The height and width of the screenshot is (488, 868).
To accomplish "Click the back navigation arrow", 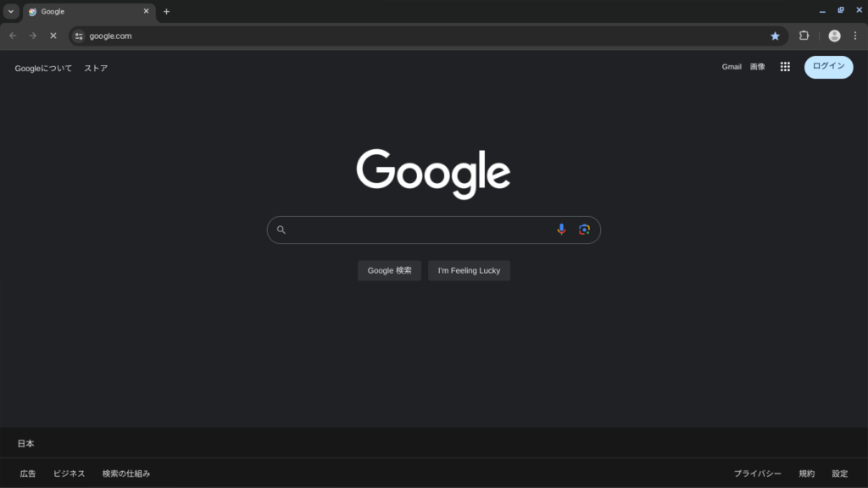I will pos(13,36).
